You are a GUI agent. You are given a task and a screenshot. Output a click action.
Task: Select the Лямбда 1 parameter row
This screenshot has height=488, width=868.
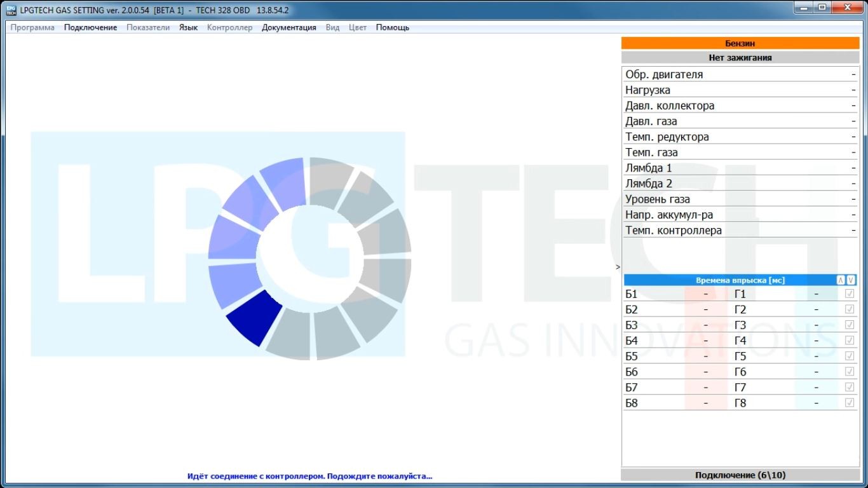pos(740,168)
